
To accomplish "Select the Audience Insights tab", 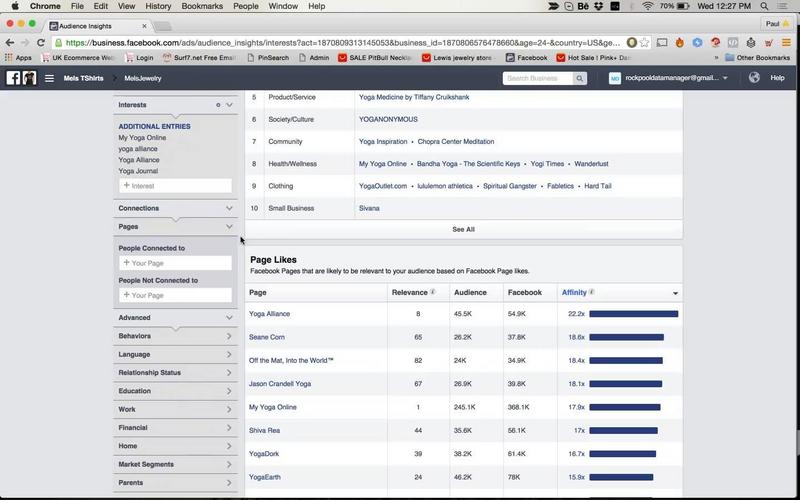I will coord(97,26).
